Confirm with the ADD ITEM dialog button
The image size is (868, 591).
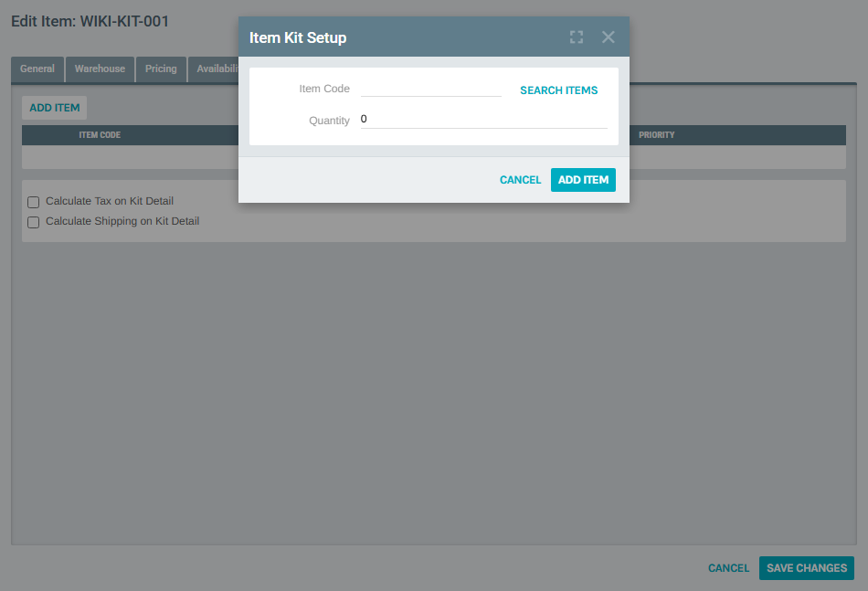point(583,180)
